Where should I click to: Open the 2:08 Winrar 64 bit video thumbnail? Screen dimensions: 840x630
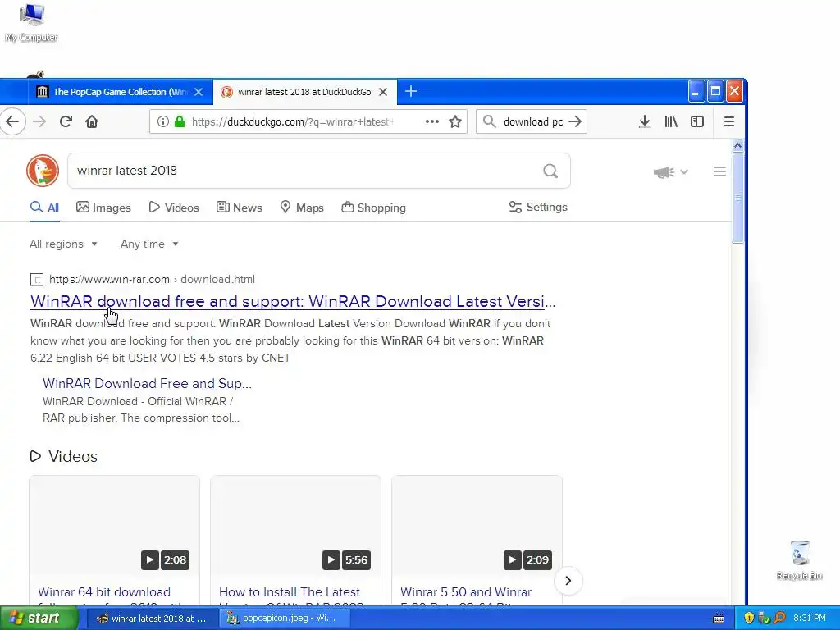115,526
